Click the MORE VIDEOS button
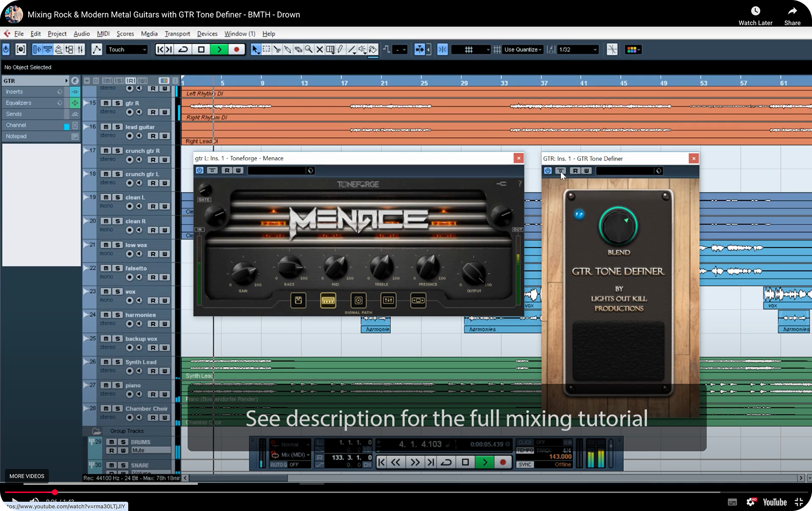Viewport: 812px width, 511px height. point(27,476)
